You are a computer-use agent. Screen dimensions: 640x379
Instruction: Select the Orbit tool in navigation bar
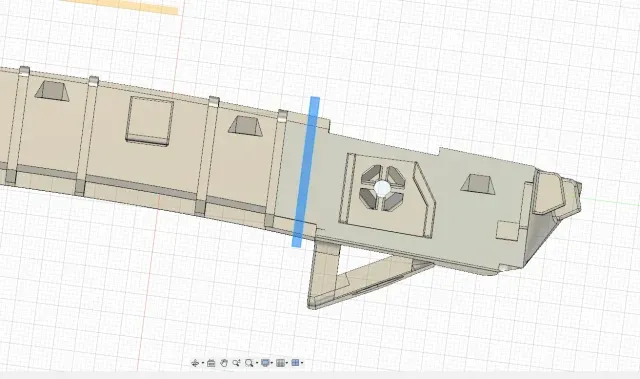pos(195,363)
